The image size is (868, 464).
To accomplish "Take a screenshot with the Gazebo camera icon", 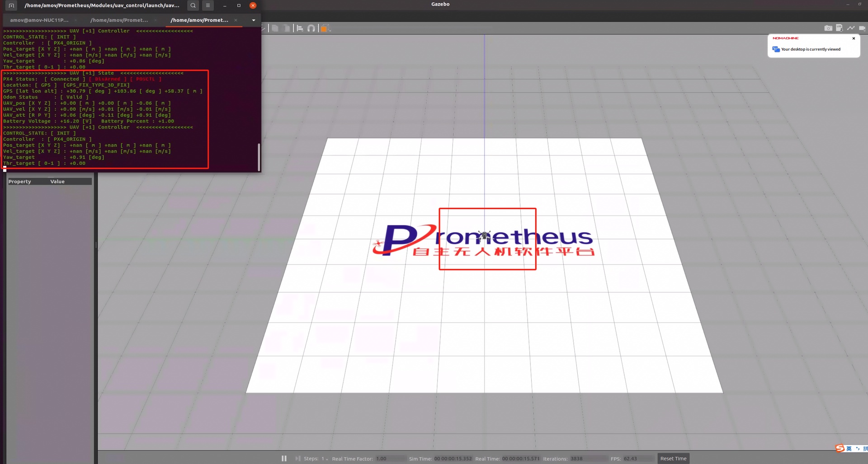I will 828,28.
